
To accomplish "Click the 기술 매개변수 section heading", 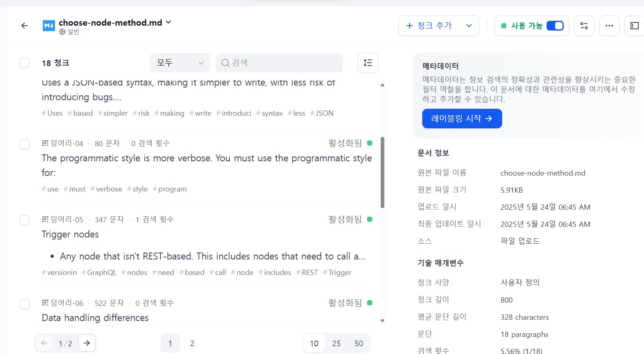I will 441,263.
